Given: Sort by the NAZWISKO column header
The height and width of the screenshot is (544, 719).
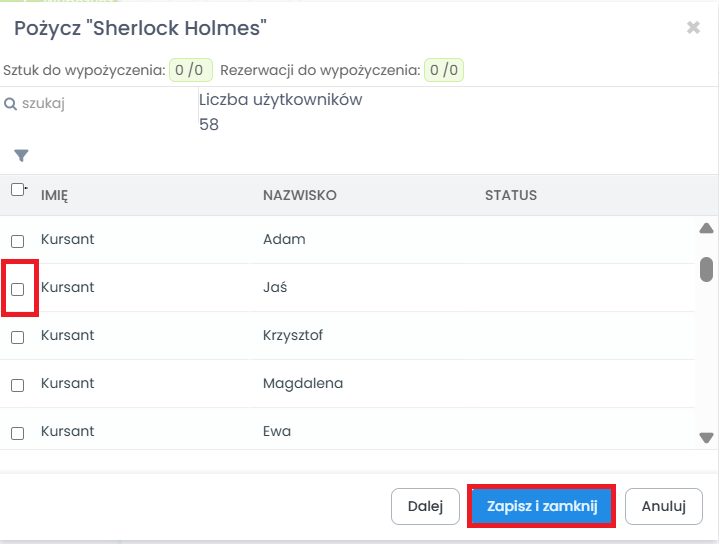Looking at the screenshot, I should [299, 195].
